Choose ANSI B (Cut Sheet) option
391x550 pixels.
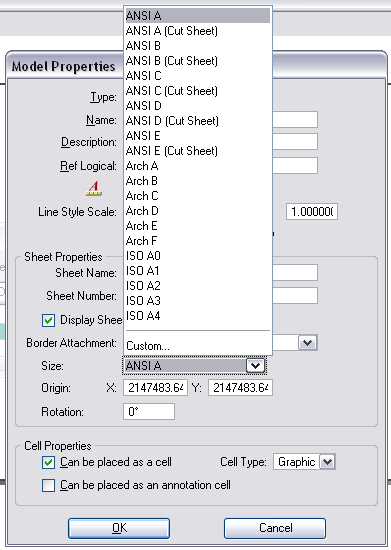pyautogui.click(x=198, y=61)
